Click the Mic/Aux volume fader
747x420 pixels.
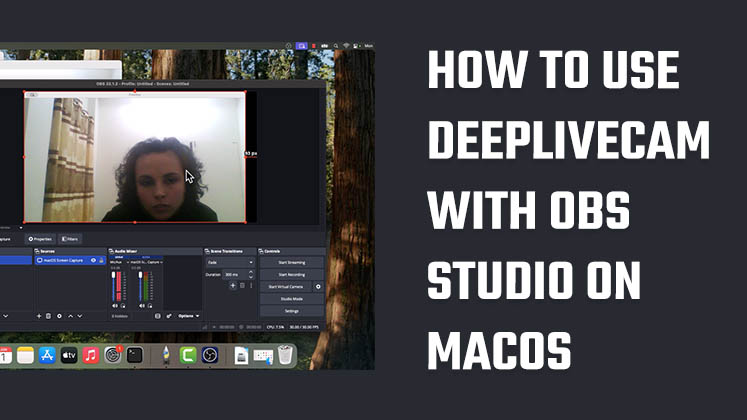click(113, 286)
